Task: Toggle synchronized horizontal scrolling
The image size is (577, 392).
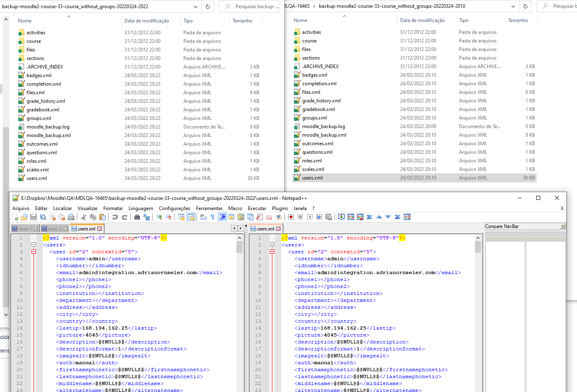Action: tap(191, 217)
